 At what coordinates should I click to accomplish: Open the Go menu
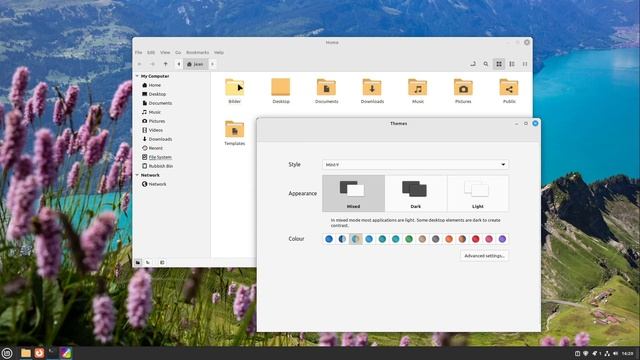pyautogui.click(x=178, y=53)
